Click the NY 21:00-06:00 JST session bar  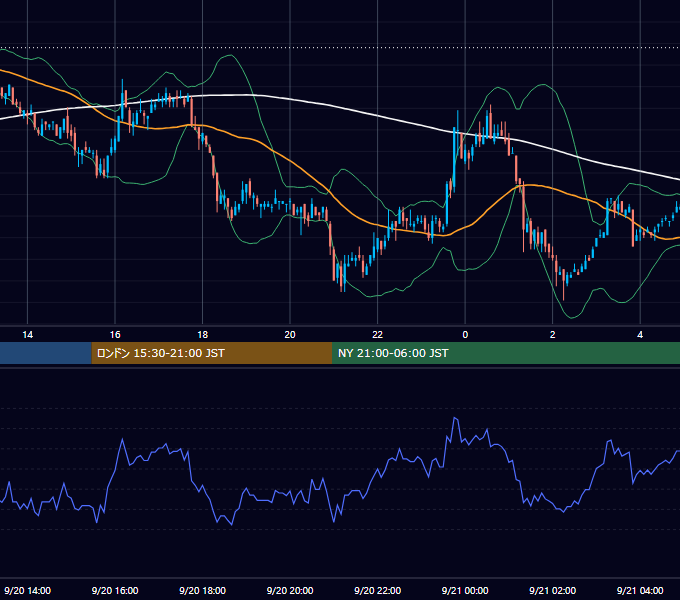pyautogui.click(x=506, y=353)
